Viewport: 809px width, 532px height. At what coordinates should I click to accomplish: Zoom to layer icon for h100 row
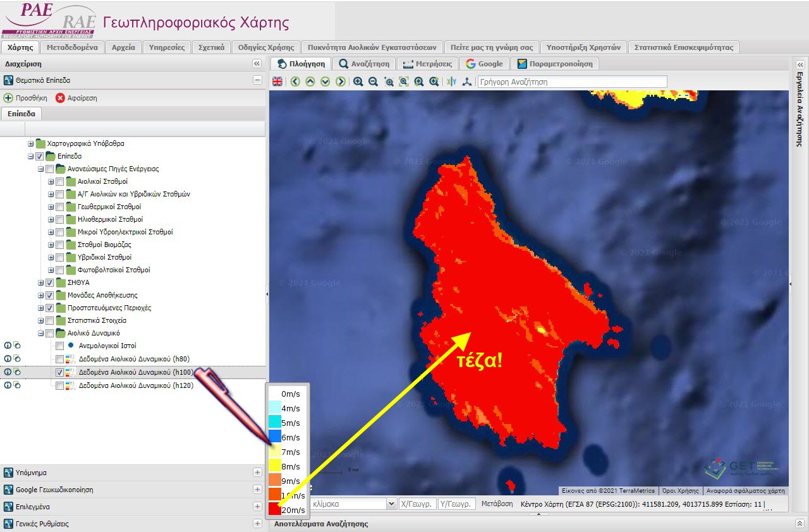17,372
